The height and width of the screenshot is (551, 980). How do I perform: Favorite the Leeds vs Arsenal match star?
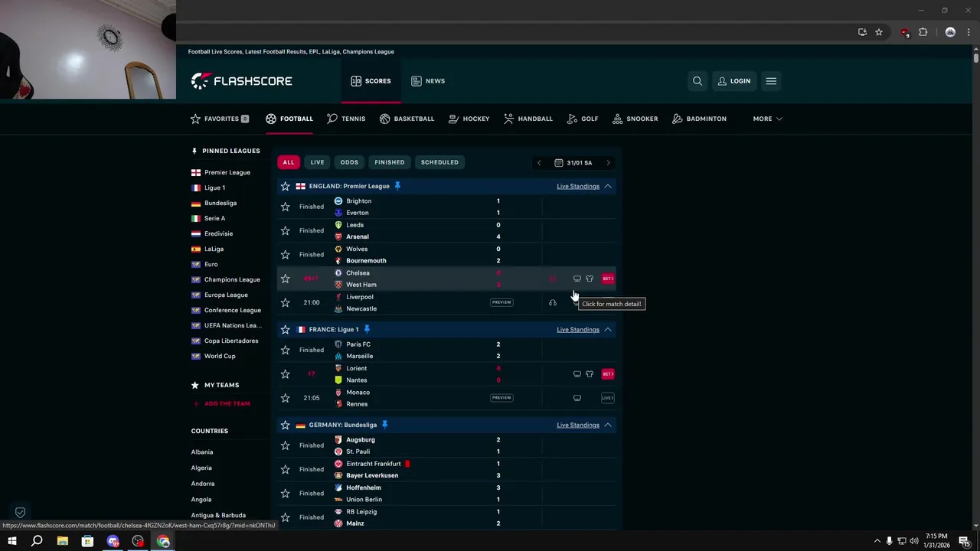[286, 230]
